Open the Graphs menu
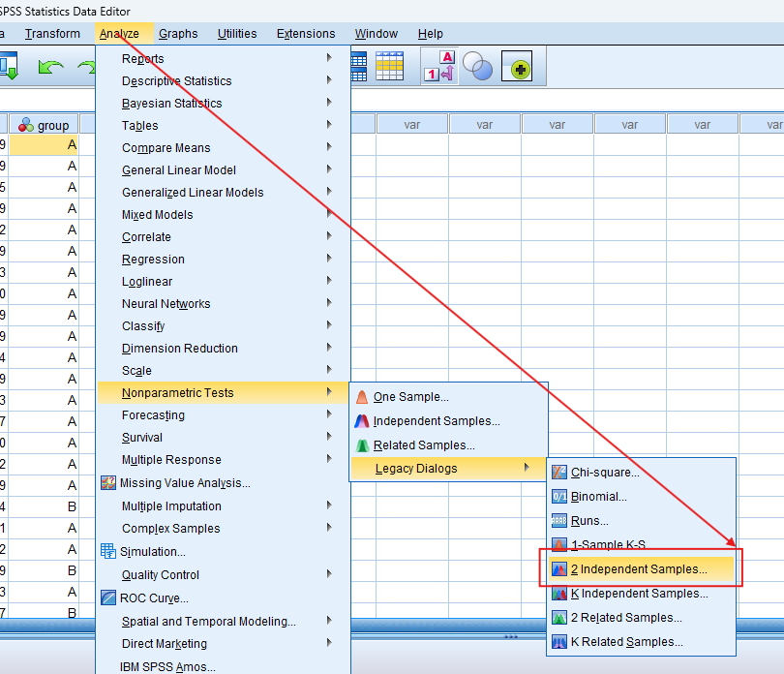This screenshot has height=674, width=784. (x=177, y=34)
